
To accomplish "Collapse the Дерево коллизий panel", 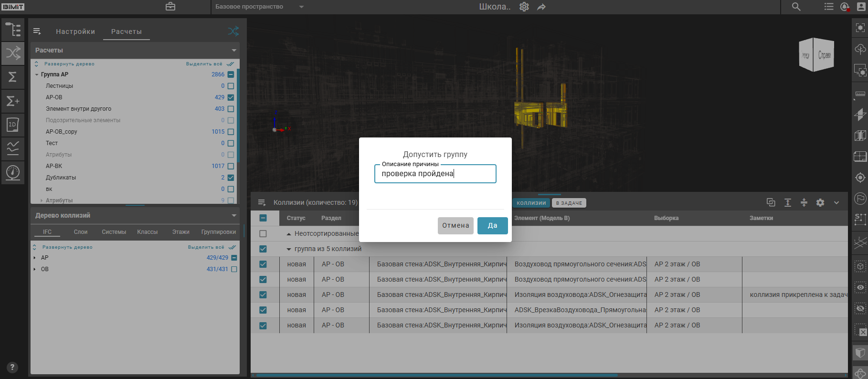I will (234, 216).
